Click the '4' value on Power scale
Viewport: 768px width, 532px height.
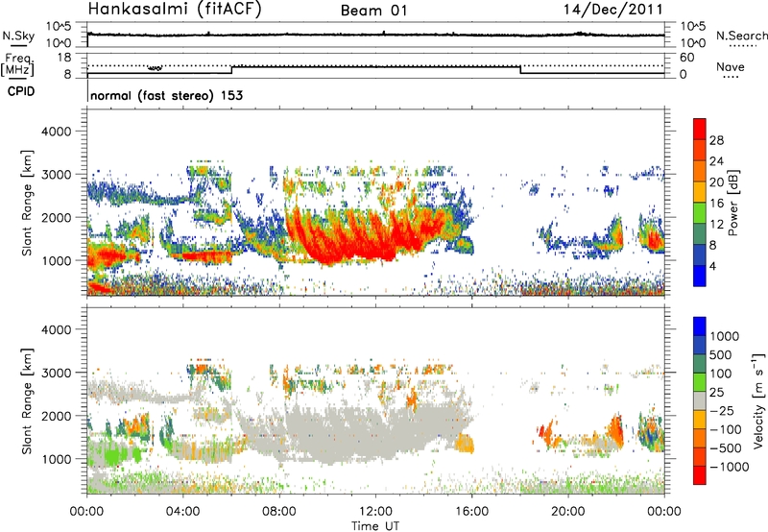point(712,267)
